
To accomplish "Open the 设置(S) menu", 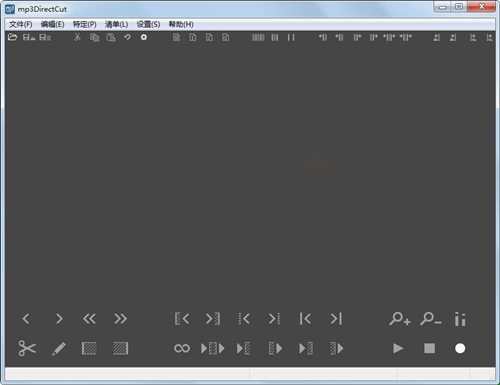I will 148,24.
